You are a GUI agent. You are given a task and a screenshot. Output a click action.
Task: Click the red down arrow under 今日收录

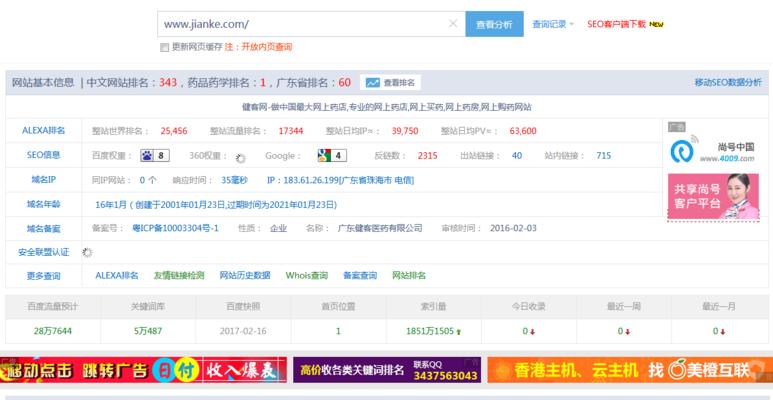(532, 332)
